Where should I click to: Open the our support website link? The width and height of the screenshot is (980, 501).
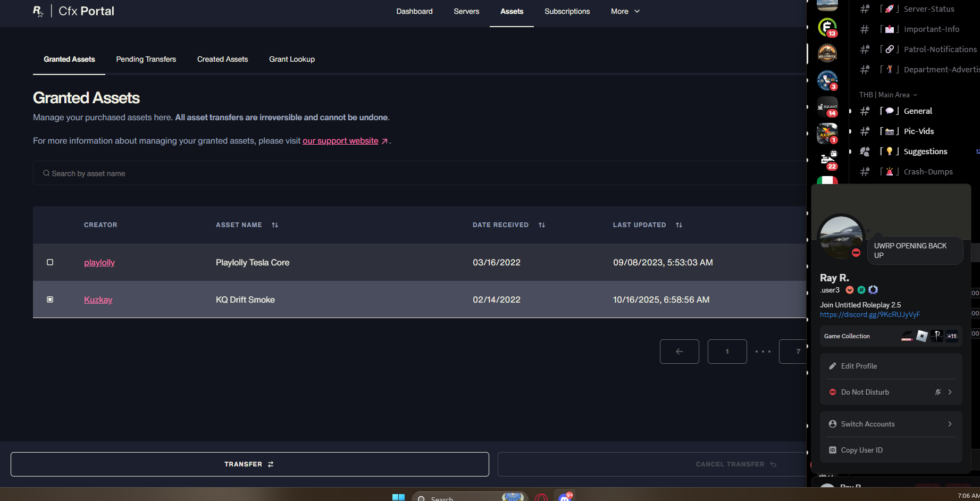(x=340, y=141)
